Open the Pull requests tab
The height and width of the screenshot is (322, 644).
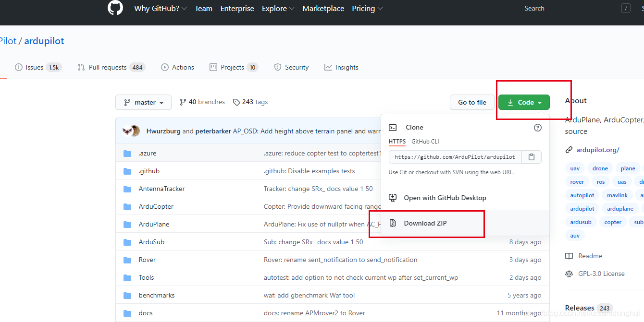click(x=111, y=68)
